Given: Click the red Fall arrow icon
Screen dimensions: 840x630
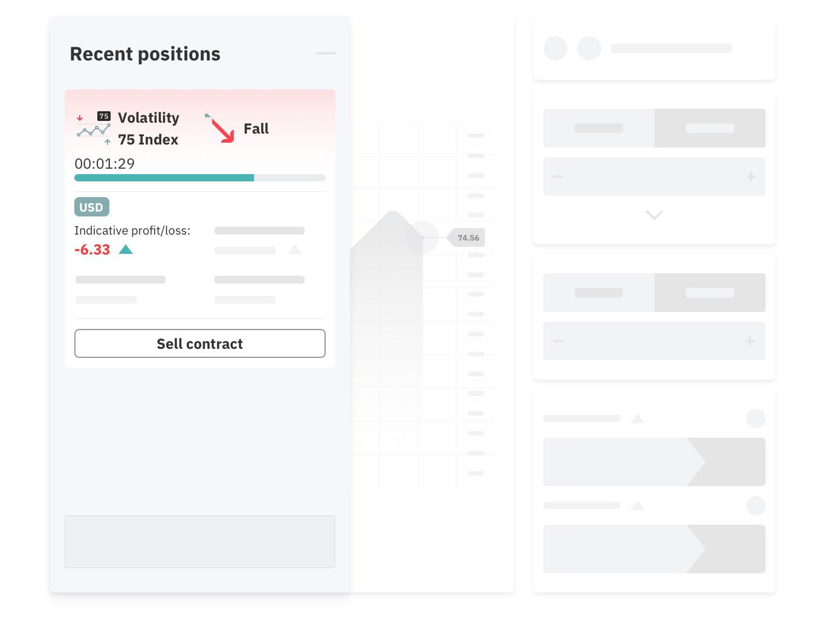Looking at the screenshot, I should click(221, 129).
